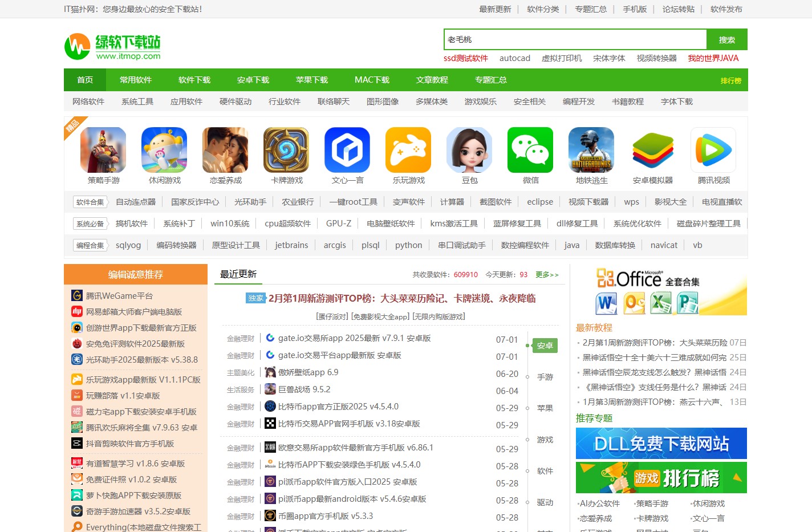Open the 排行榜 link in nav bar
This screenshot has height=532, width=812.
tap(731, 80)
